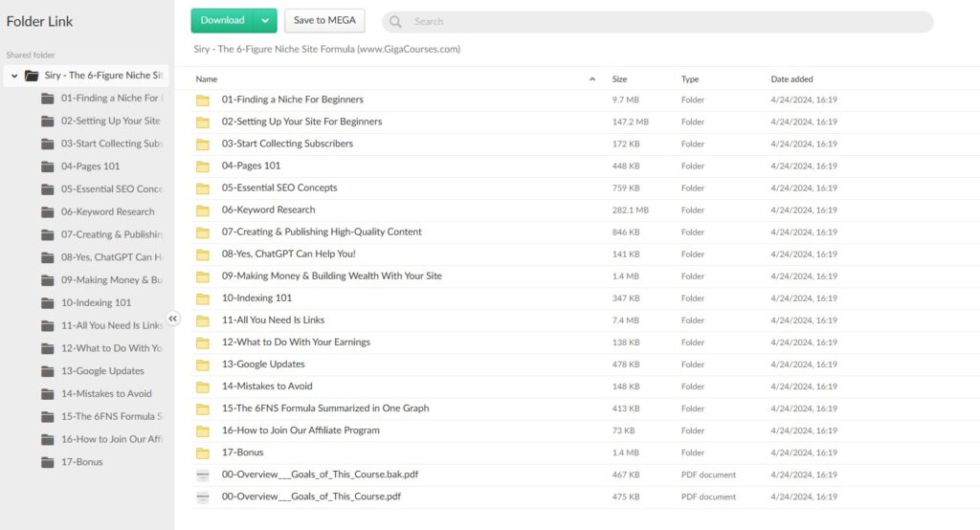Screen dimensions: 980x530
Task: Click yellow folder icon for 02-Setting Up Your Site row
Action: click(x=203, y=121)
